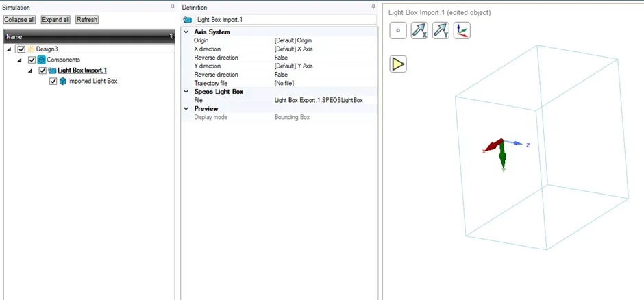644x300 pixels.
Task: Click the Collapse all button
Action: point(20,20)
